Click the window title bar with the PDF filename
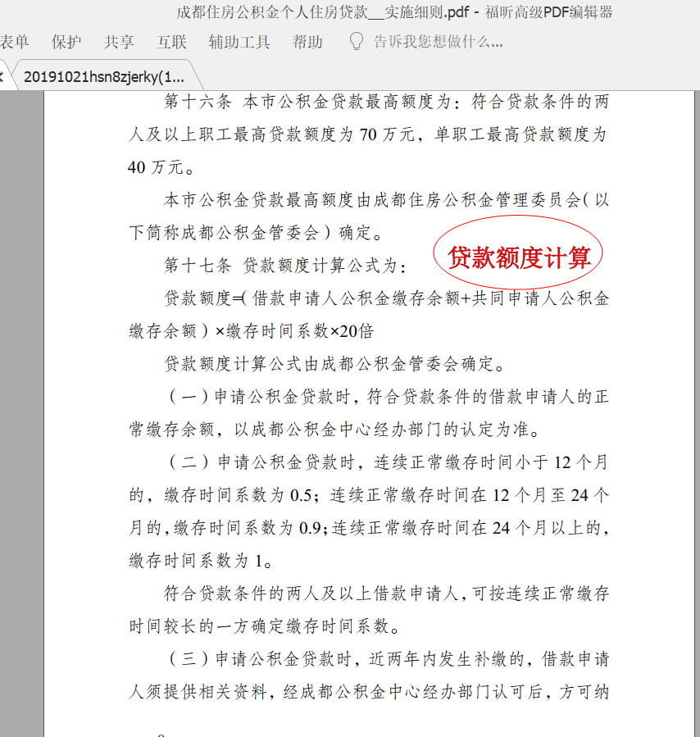Image resolution: width=700 pixels, height=737 pixels. 393,12
